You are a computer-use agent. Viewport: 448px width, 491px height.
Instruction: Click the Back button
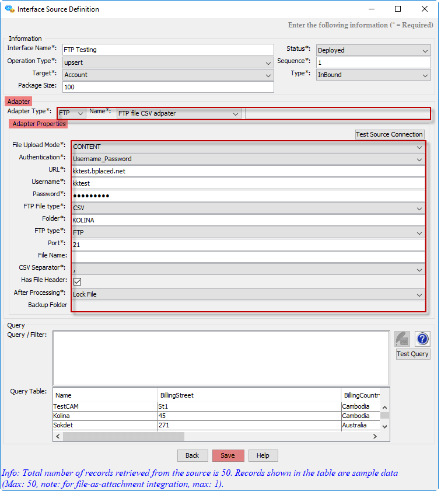click(192, 455)
